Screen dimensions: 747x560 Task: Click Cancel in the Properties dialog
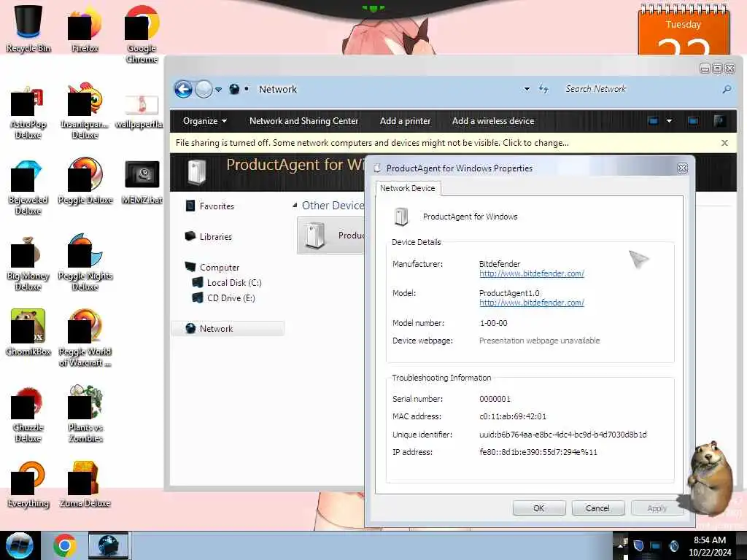click(597, 508)
